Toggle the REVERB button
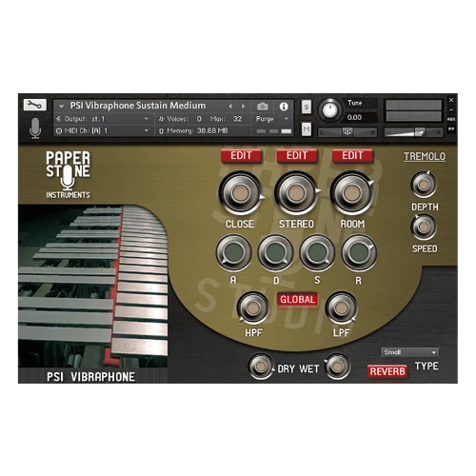The height and width of the screenshot is (476, 476). pos(387,371)
